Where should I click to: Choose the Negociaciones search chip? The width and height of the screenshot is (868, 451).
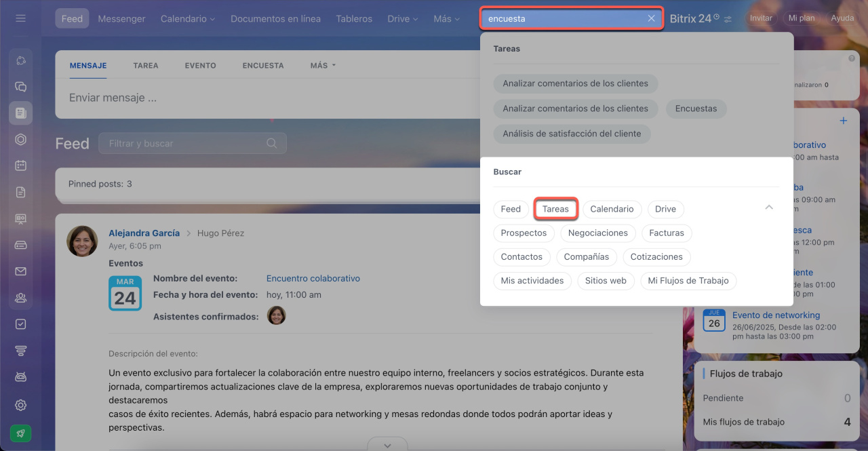coord(598,233)
